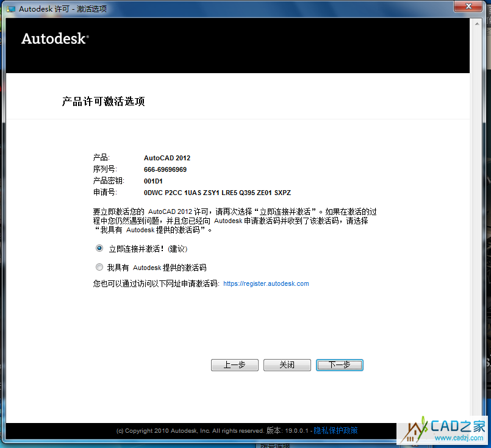Image resolution: width=491 pixels, height=448 pixels.
Task: Click the Autodesk logo in the black header
Action: coord(55,38)
